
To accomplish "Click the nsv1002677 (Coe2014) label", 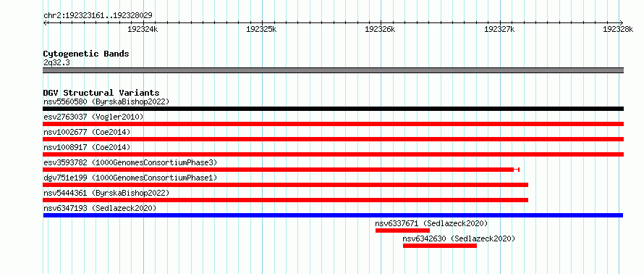I will pyautogui.click(x=87, y=132).
